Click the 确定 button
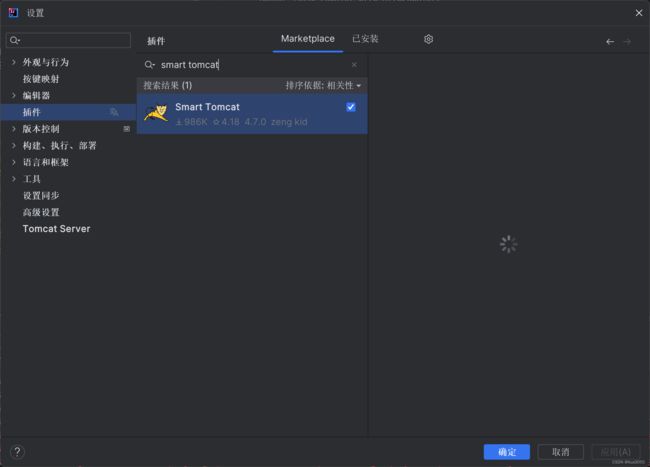The image size is (650, 467). coord(507,452)
